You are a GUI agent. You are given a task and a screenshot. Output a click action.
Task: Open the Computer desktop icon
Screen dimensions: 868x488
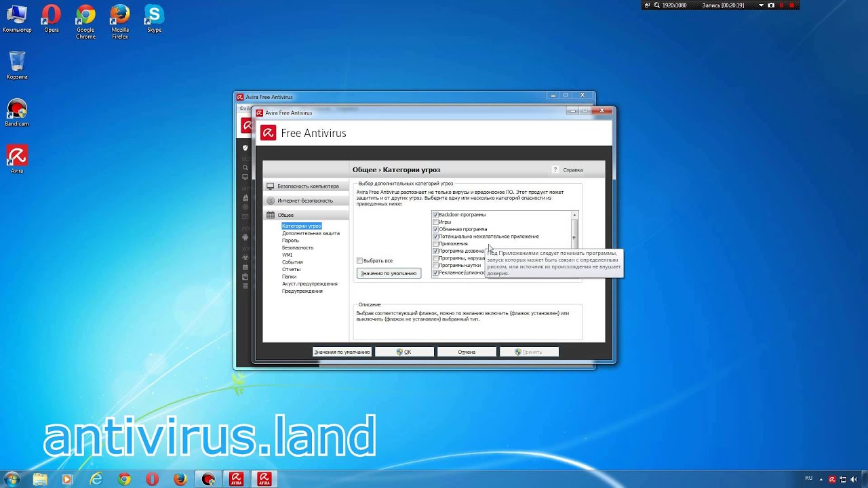17,19
